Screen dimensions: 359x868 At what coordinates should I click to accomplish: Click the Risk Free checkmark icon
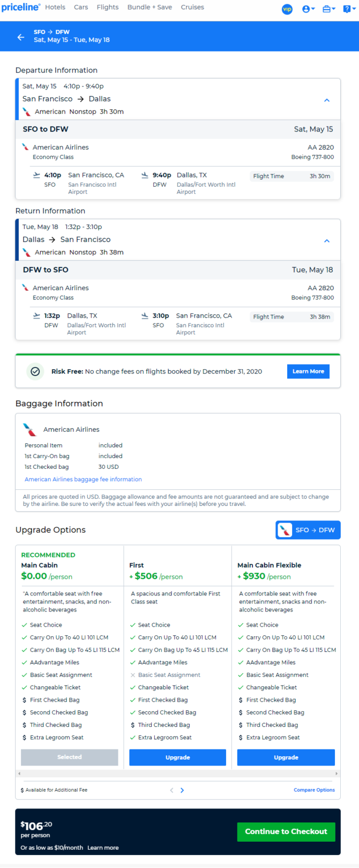[x=35, y=371]
